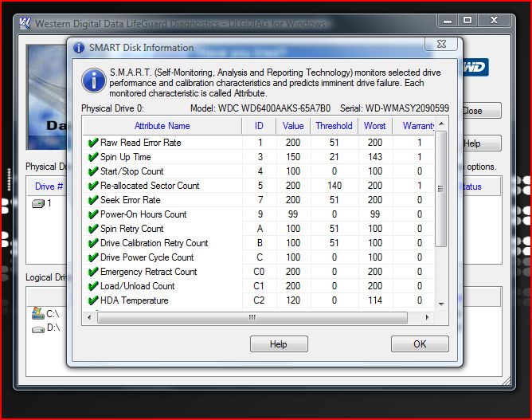Viewport: 532px width, 420px height.
Task: Click threshold 140 for Re-allocated Sector Count
Action: (x=334, y=186)
